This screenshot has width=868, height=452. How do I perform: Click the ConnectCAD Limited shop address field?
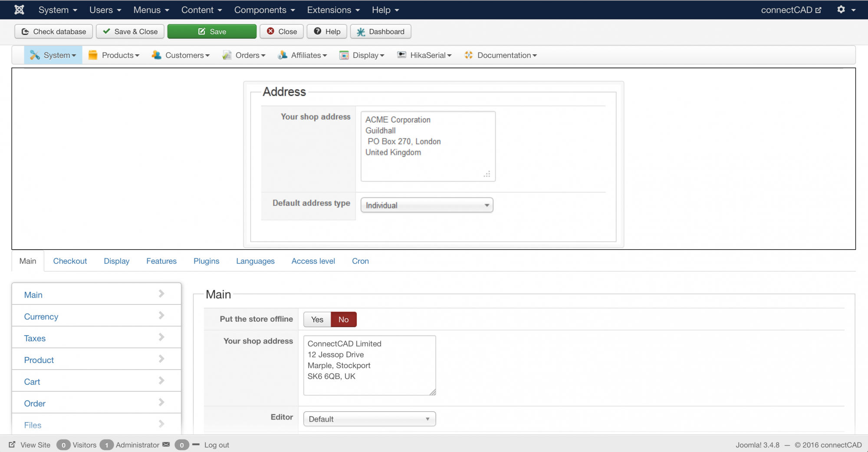coord(370,365)
